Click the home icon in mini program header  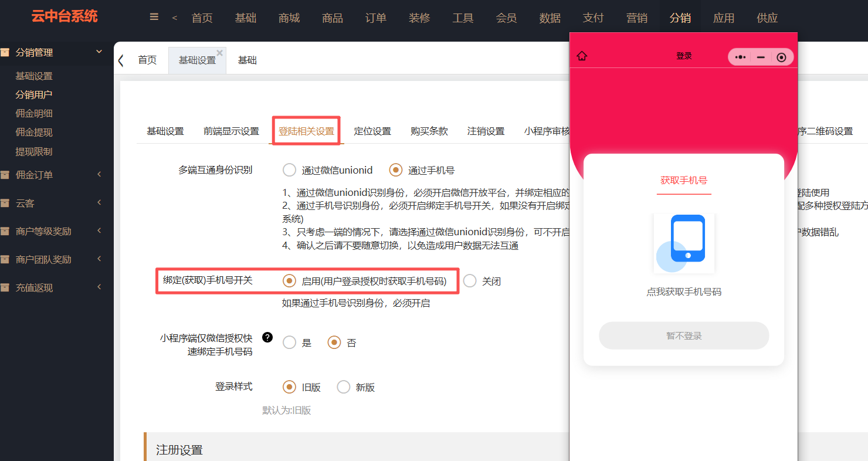[x=582, y=56]
